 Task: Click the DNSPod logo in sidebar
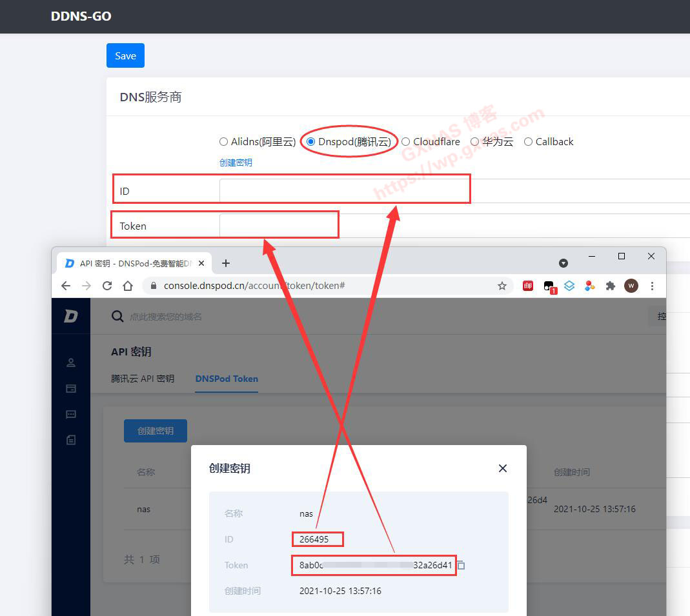click(71, 315)
